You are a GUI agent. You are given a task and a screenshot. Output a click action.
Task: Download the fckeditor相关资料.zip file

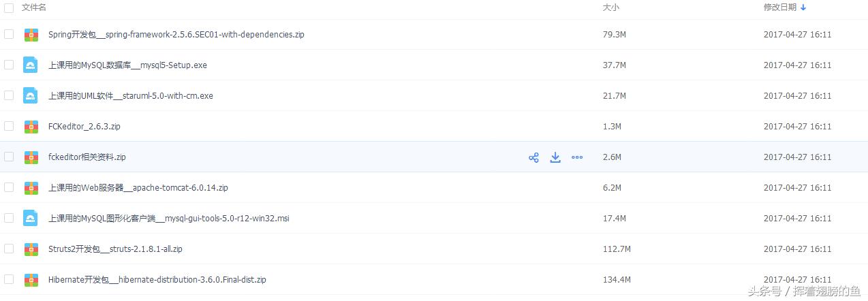click(x=555, y=157)
